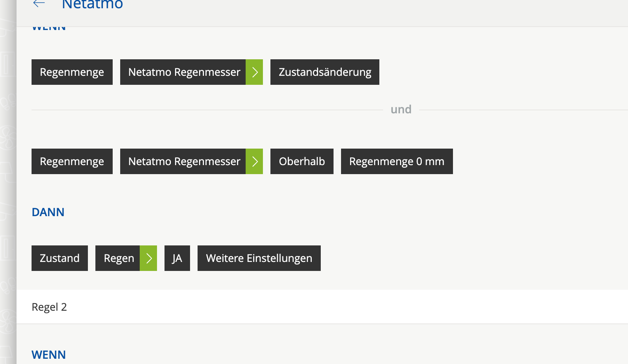Click Netatmo Regenmesser in the Oberhalb condition
This screenshot has height=364, width=628.
pos(184,161)
